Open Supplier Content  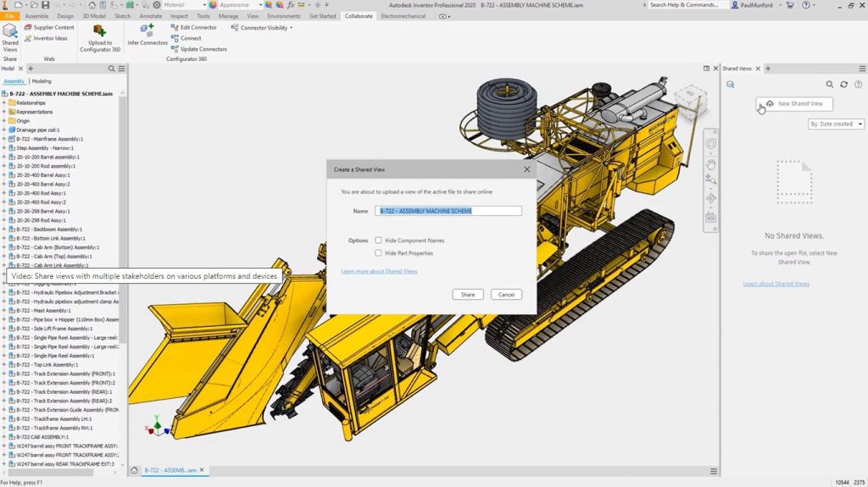tap(49, 27)
